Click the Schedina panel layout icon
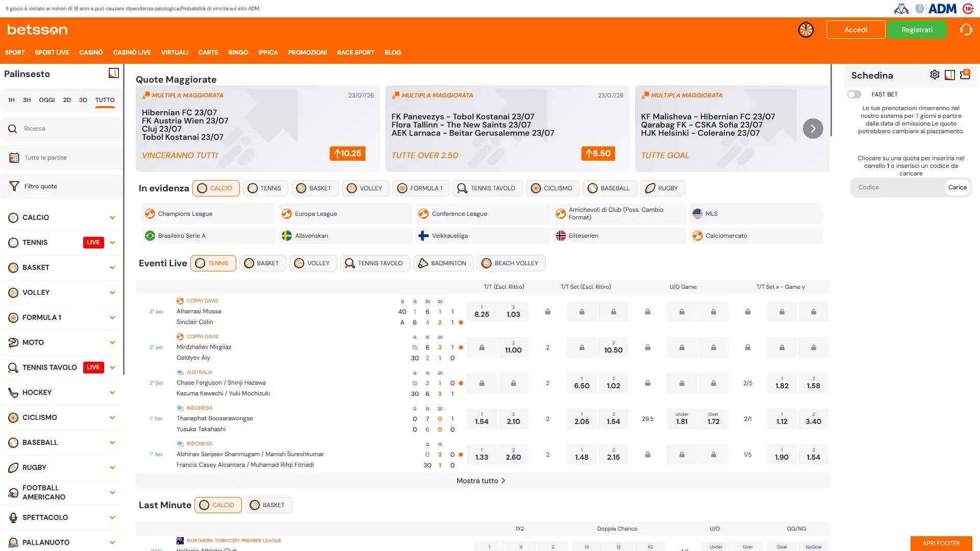980x551 pixels. coord(950,75)
